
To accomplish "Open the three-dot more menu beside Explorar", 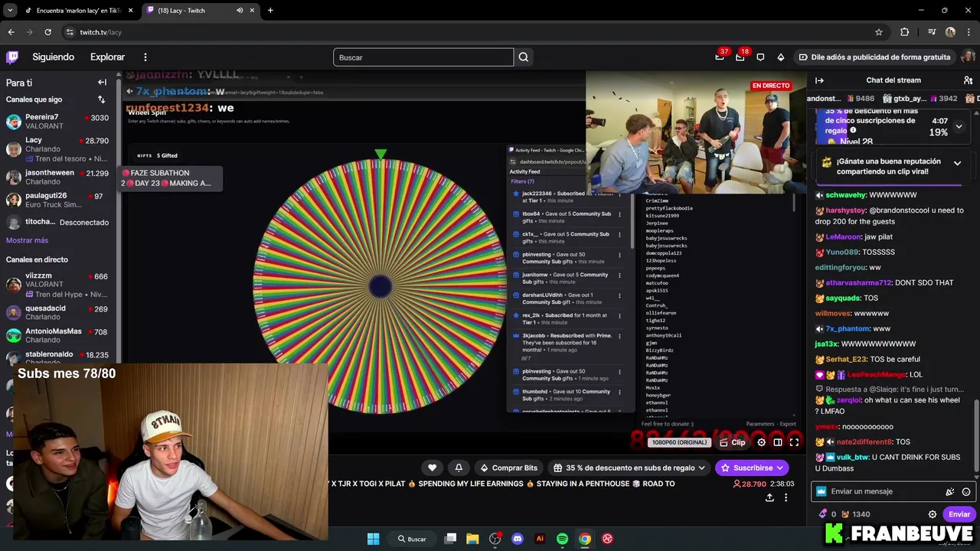I will 145,57.
